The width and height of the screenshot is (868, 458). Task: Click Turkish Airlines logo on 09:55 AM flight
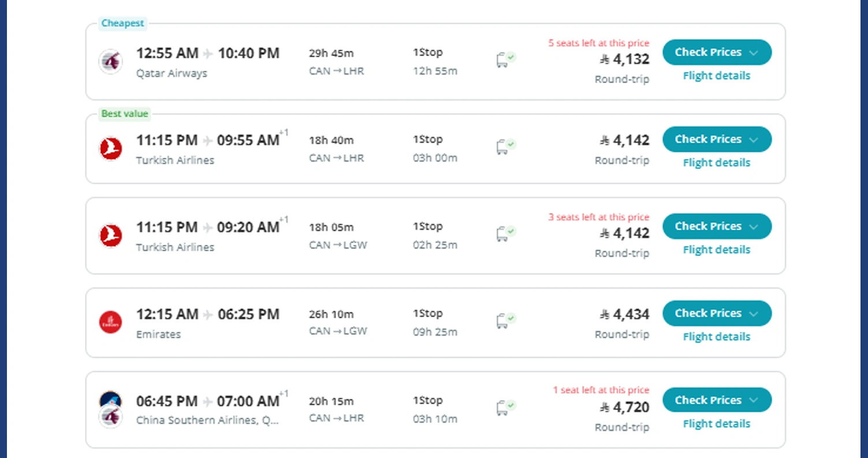point(110,148)
